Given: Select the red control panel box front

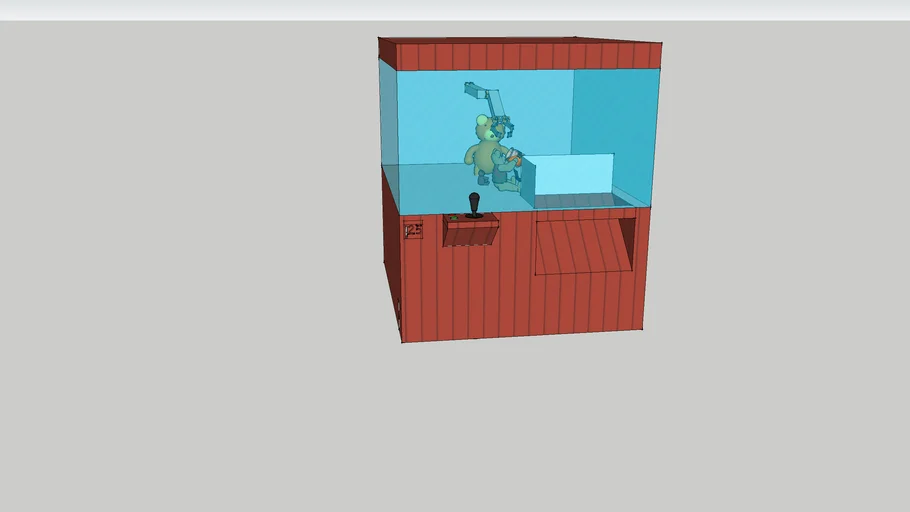Looking at the screenshot, I should (470, 234).
